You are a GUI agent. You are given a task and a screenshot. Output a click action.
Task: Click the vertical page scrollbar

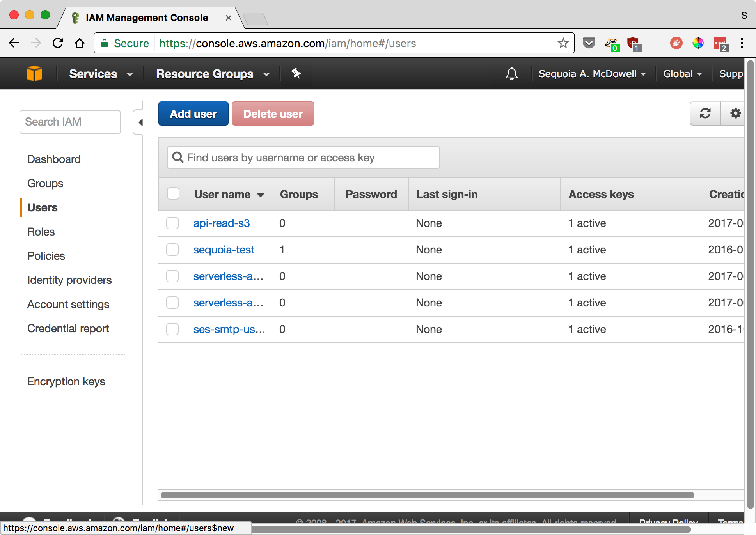tap(750, 284)
